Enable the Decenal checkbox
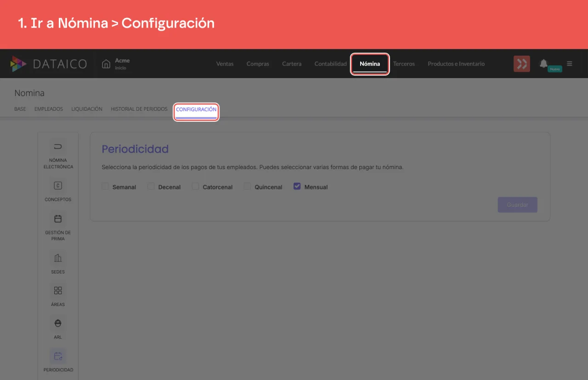 click(x=151, y=187)
